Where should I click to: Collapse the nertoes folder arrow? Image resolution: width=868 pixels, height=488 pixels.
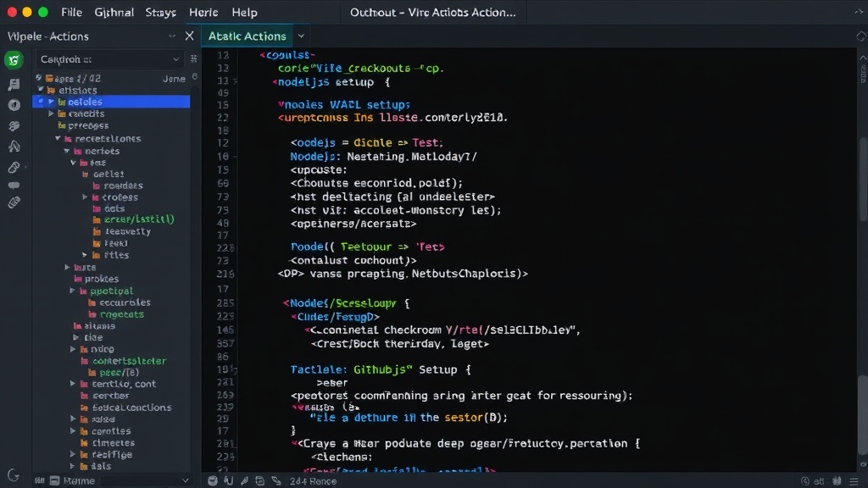pos(67,151)
